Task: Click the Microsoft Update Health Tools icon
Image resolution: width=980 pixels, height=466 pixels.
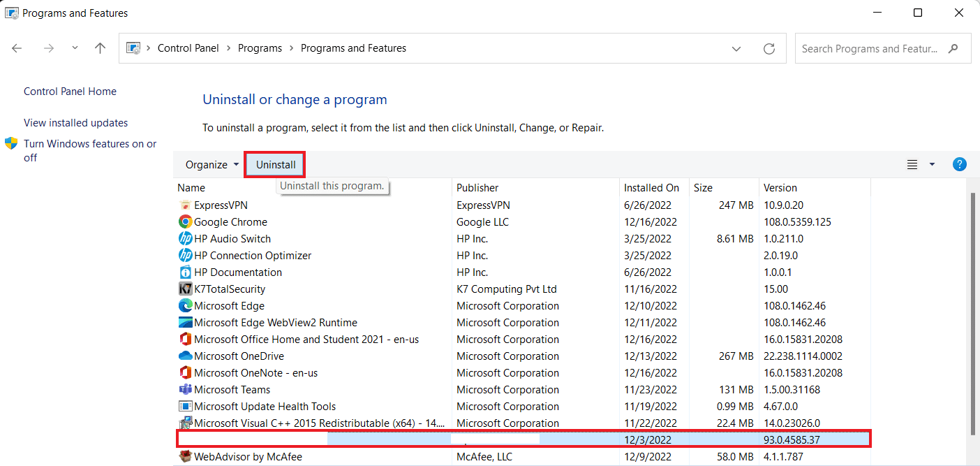Action: pyautogui.click(x=185, y=407)
